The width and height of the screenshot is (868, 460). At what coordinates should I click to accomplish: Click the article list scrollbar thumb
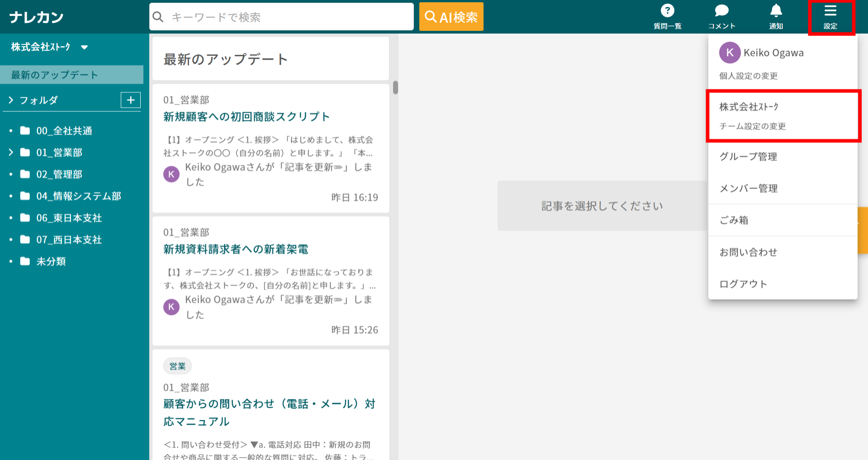click(395, 87)
